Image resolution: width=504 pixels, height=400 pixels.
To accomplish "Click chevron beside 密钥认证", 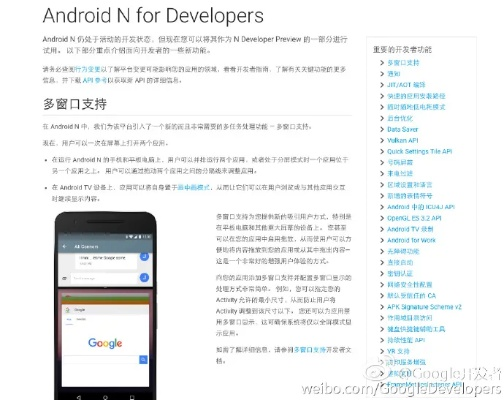I will click(x=382, y=274).
